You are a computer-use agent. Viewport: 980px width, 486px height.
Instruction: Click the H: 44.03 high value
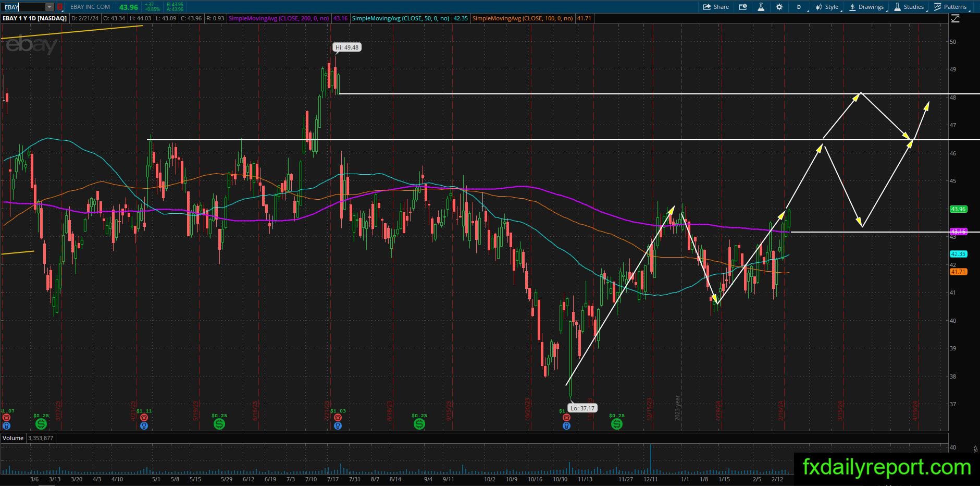pyautogui.click(x=141, y=18)
